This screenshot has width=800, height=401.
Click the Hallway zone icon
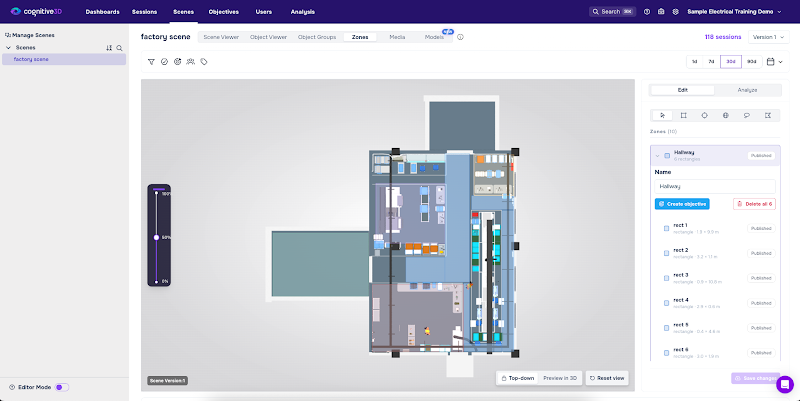coord(667,156)
